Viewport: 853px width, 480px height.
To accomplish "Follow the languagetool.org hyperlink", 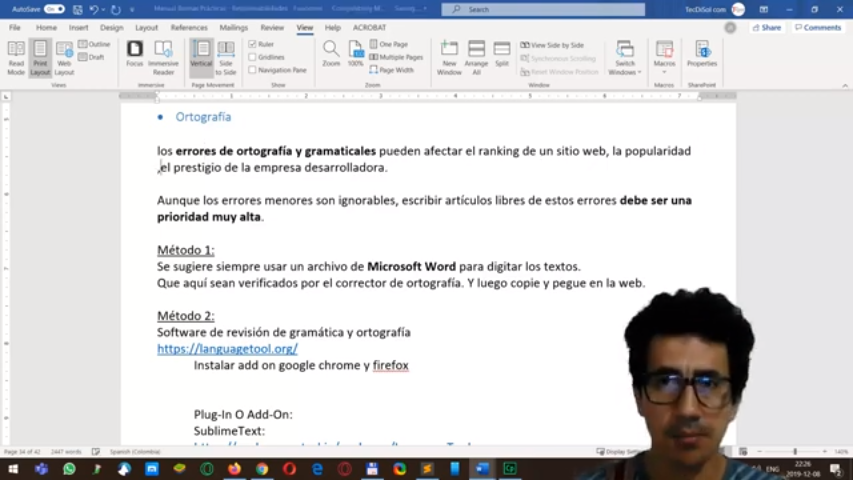I will [x=227, y=349].
